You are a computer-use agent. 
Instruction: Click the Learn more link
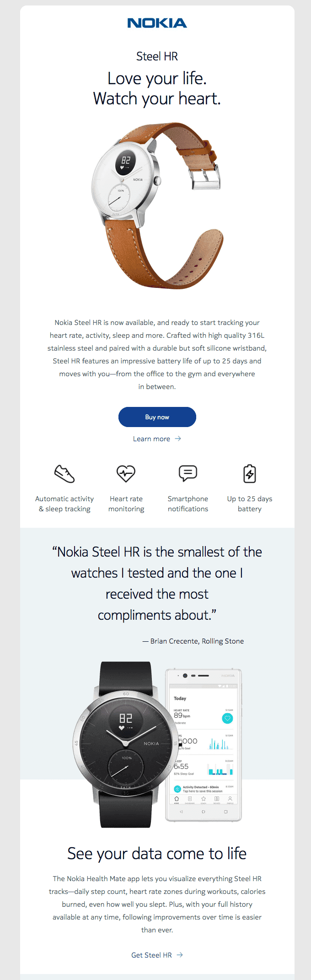[x=157, y=439]
